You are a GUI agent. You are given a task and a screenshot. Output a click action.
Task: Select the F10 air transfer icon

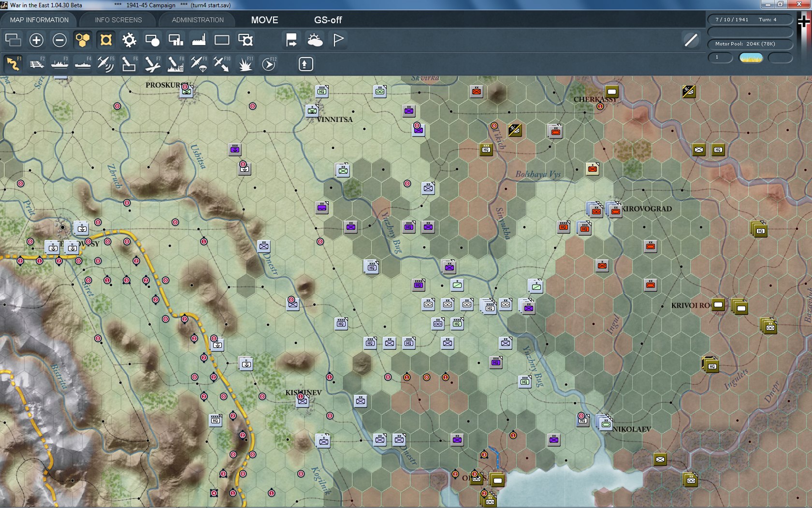point(222,64)
